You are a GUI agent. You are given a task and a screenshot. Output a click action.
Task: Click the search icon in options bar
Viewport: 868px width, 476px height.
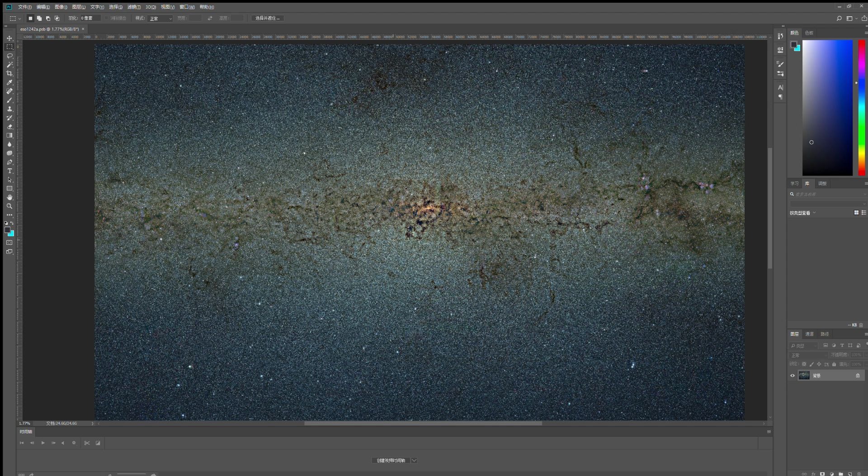(839, 19)
